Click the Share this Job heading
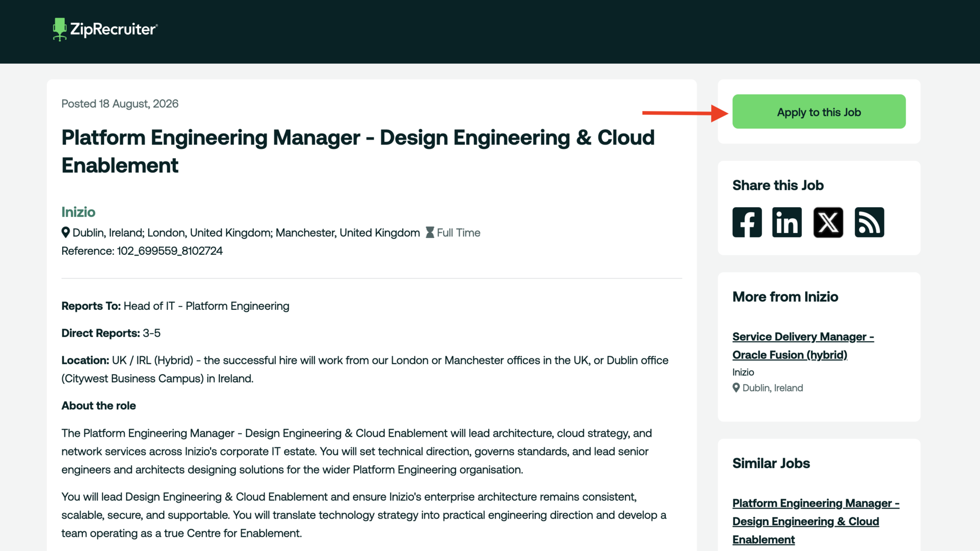Screen dimensions: 980x551 [x=778, y=186]
